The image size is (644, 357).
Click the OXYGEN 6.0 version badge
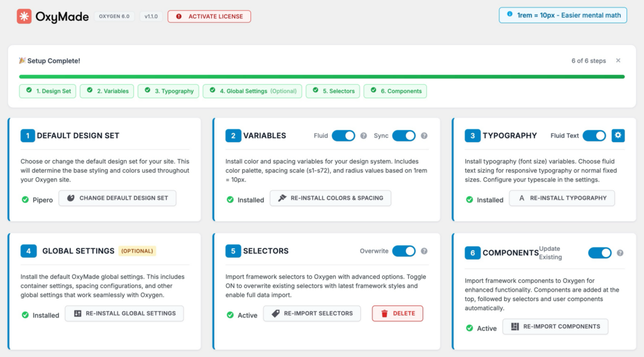click(114, 16)
